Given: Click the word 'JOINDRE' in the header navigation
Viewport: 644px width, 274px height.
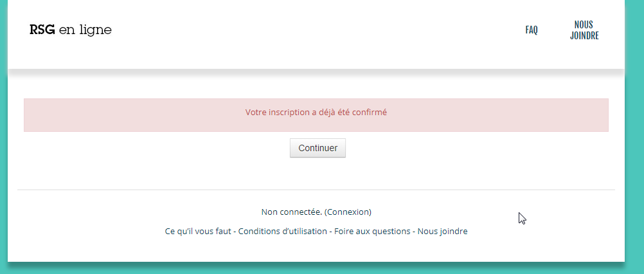Looking at the screenshot, I should pyautogui.click(x=584, y=36).
